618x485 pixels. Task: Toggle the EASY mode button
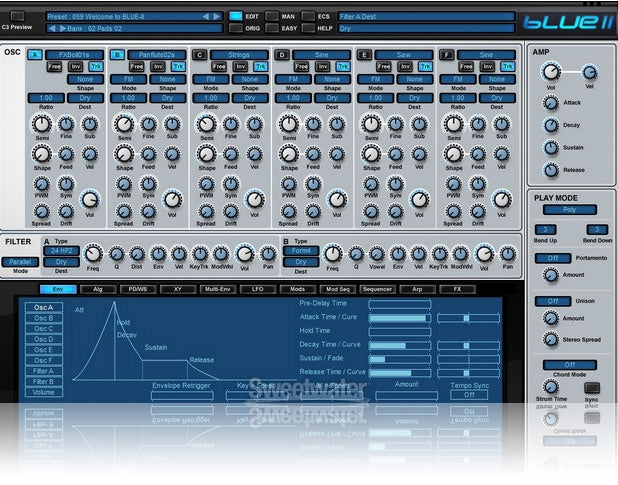pos(272,28)
